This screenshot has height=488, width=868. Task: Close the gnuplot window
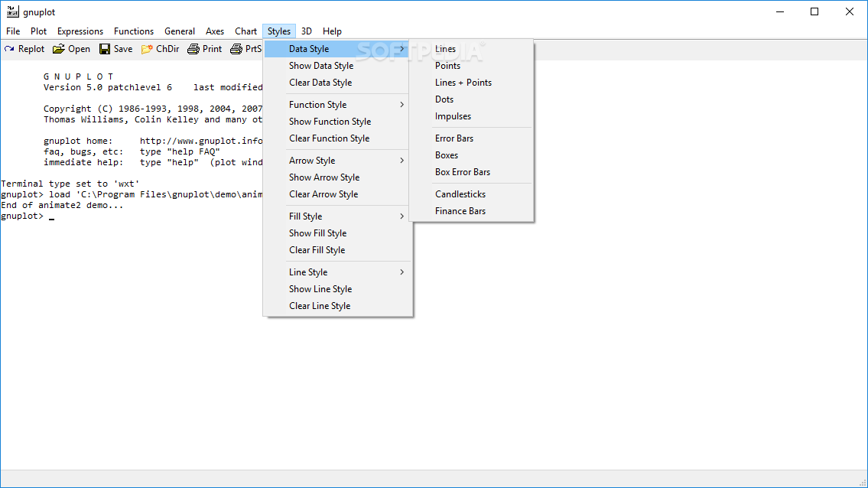(x=849, y=11)
